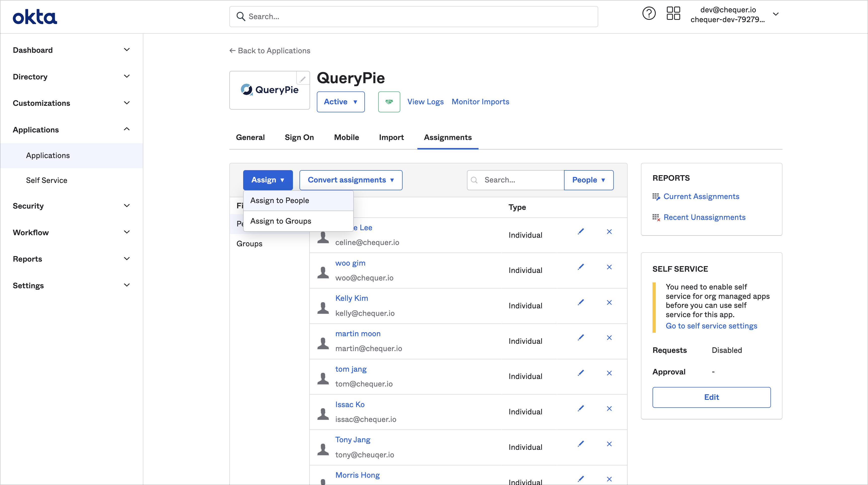Image resolution: width=868 pixels, height=485 pixels.
Task: Open Applications sub-item in sidebar
Action: 71,156
